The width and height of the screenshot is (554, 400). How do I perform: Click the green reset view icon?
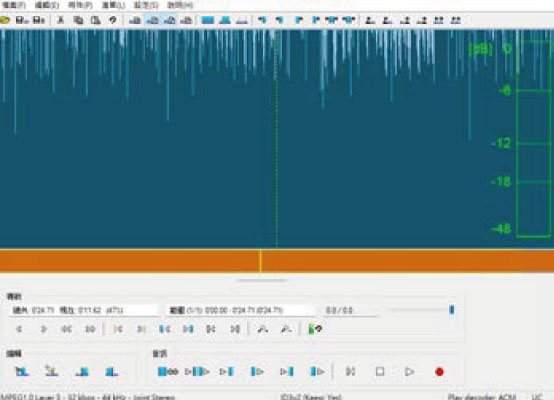(x=315, y=329)
